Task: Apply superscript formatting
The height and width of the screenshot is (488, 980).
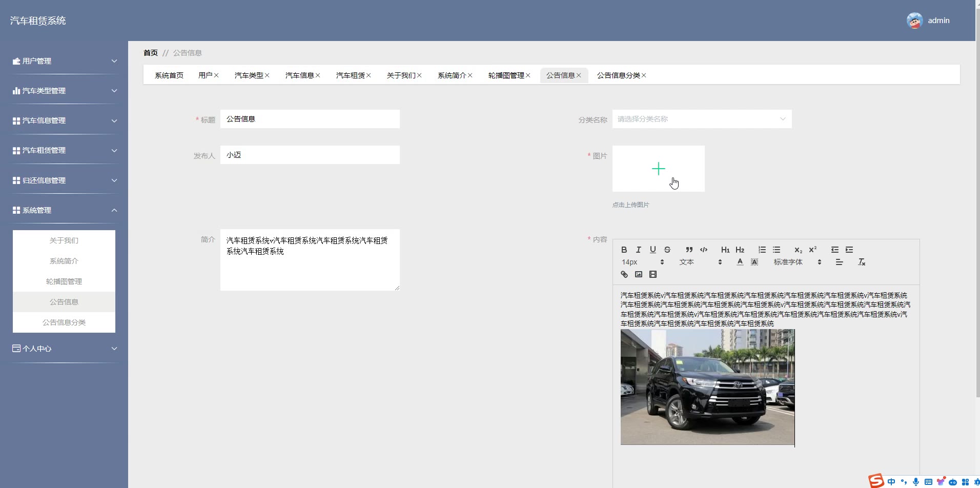Action: (x=812, y=250)
